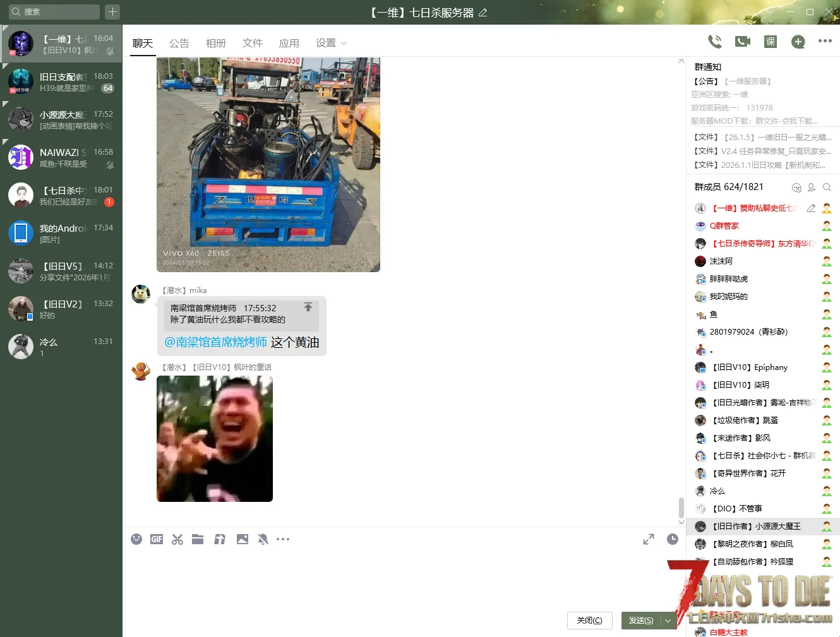The image size is (840, 637).
Task: Open the send file folder icon
Action: click(x=198, y=539)
